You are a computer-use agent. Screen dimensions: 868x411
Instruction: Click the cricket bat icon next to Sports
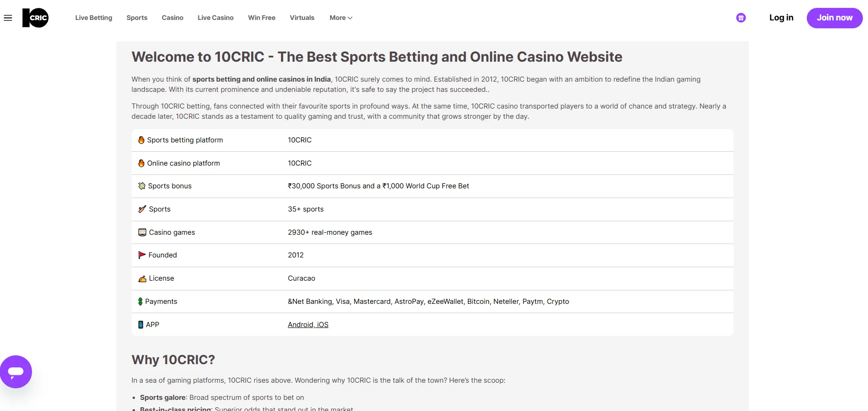click(142, 209)
